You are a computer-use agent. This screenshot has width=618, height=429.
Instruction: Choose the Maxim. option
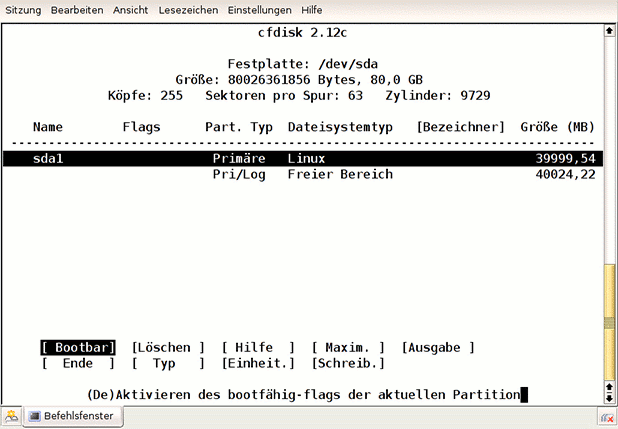[x=348, y=347]
